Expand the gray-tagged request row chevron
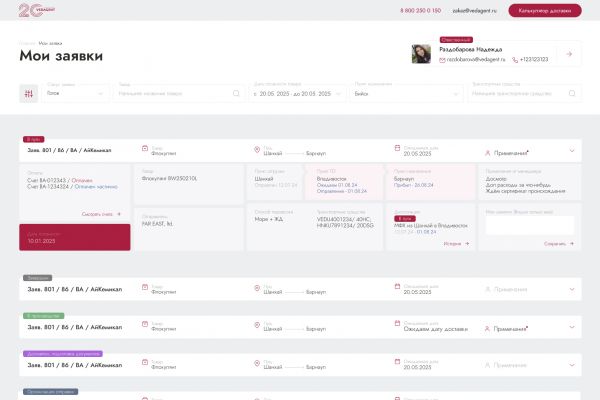The width and height of the screenshot is (600, 400). click(x=572, y=289)
